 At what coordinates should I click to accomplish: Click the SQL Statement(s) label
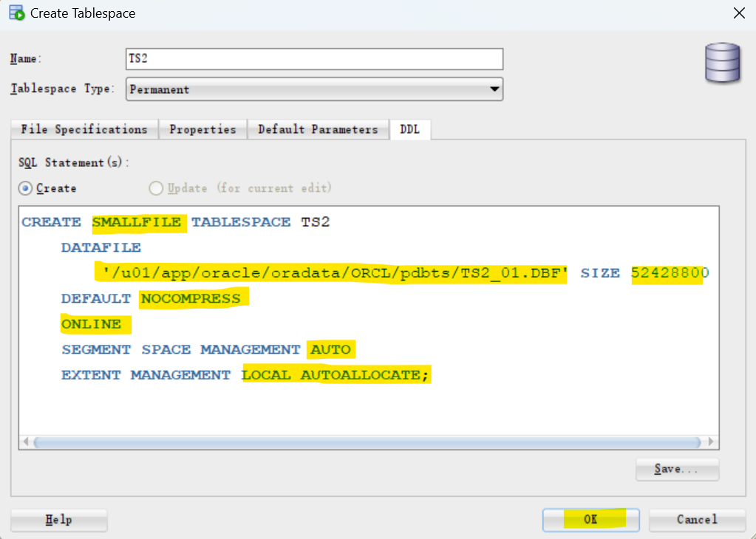click(74, 163)
